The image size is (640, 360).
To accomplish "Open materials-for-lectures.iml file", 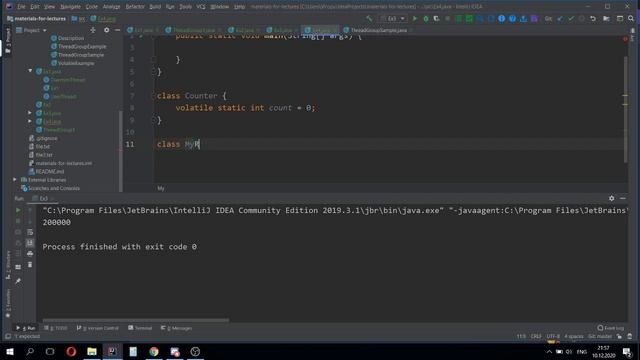I will tap(63, 163).
